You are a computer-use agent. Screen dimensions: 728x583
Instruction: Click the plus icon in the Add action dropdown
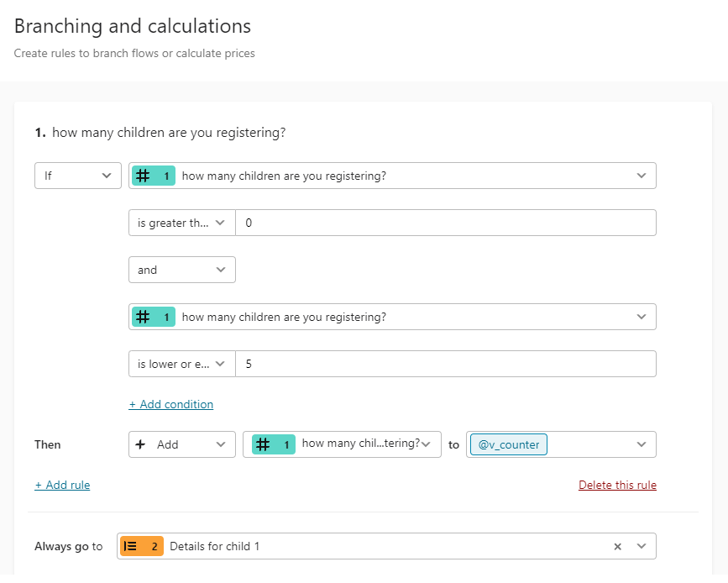point(140,445)
